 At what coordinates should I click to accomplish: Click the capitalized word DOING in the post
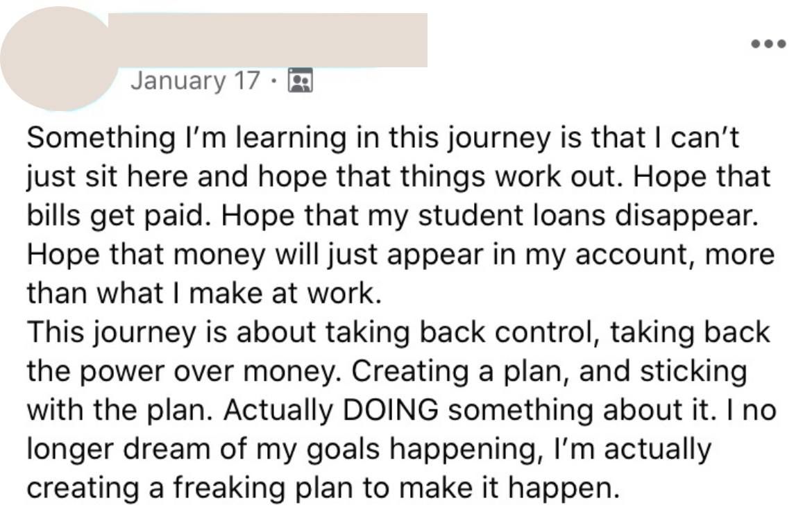[x=390, y=410]
